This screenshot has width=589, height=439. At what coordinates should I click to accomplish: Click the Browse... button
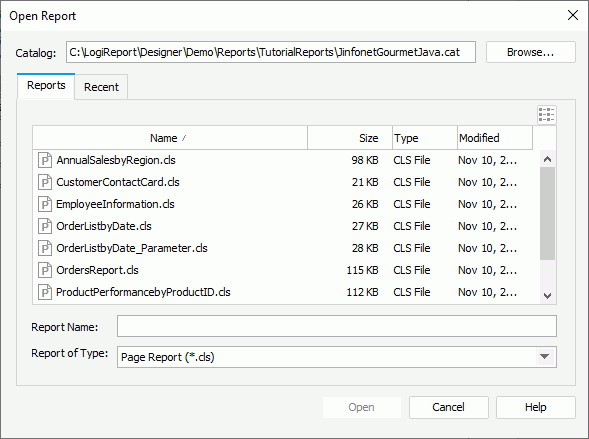click(x=530, y=52)
